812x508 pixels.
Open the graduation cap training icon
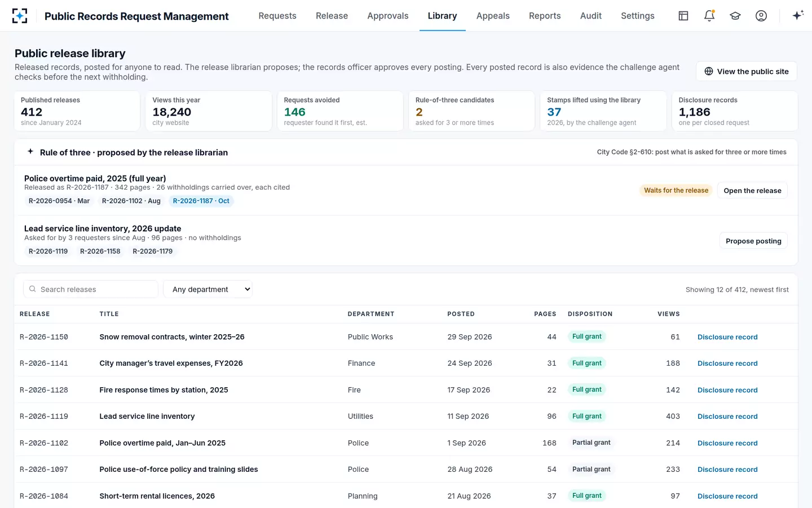[735, 16]
